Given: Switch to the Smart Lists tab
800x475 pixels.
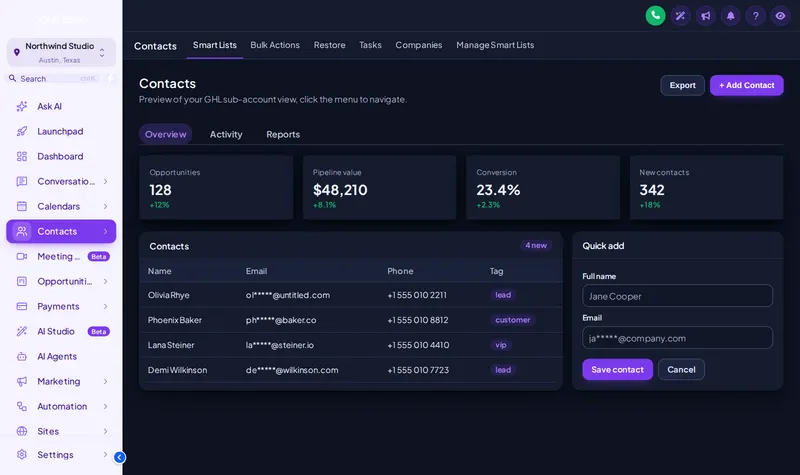Looking at the screenshot, I should [215, 45].
